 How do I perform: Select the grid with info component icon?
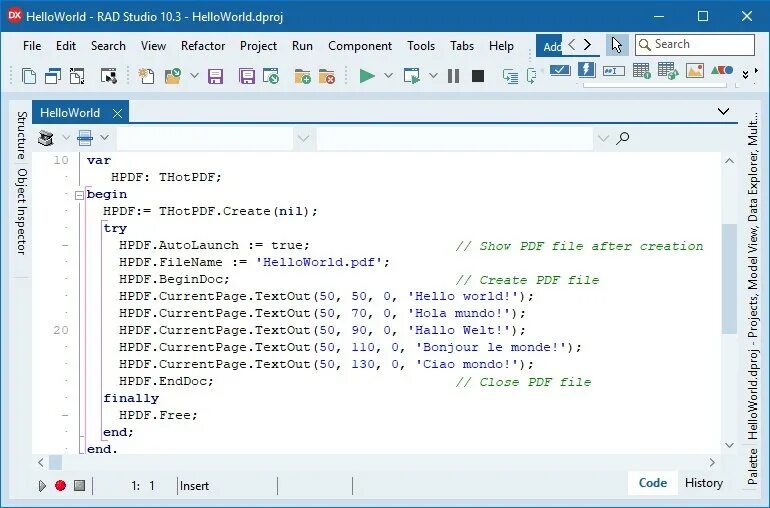[641, 71]
